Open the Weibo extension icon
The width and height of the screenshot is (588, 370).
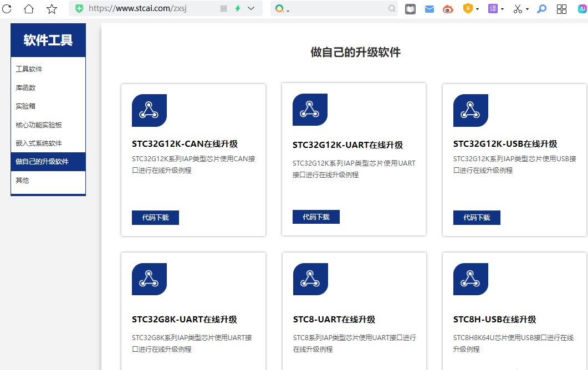tap(448, 9)
